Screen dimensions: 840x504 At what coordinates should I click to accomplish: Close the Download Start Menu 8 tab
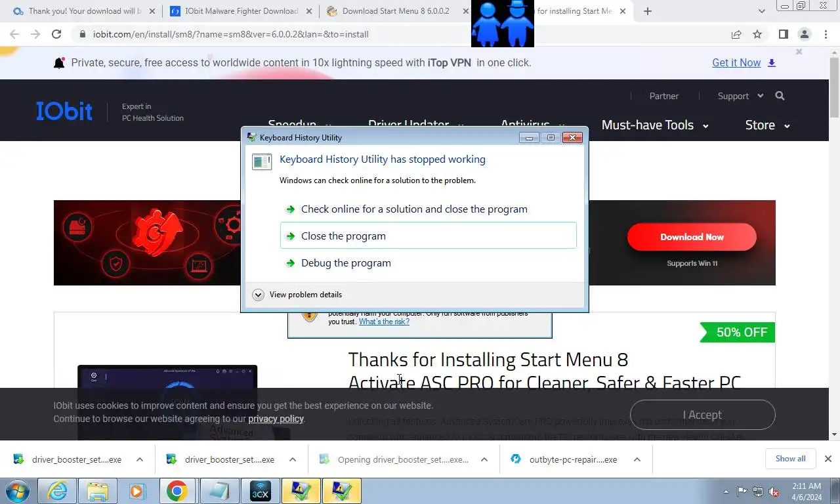[465, 11]
